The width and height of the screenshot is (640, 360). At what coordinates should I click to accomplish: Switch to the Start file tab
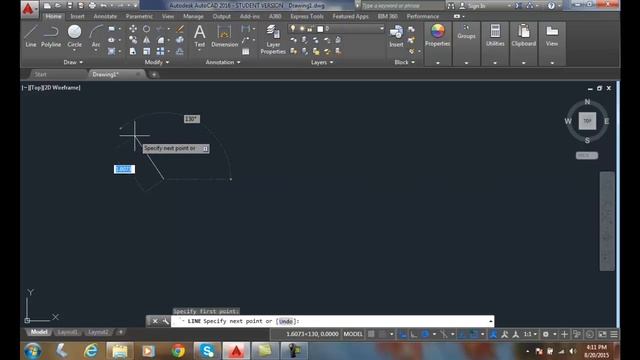coord(40,74)
